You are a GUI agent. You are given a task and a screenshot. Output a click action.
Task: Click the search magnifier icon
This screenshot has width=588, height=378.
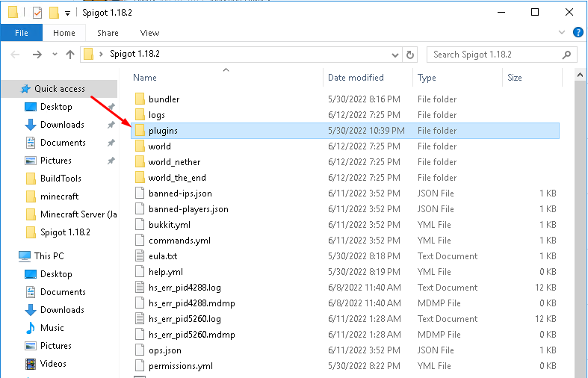(x=566, y=55)
